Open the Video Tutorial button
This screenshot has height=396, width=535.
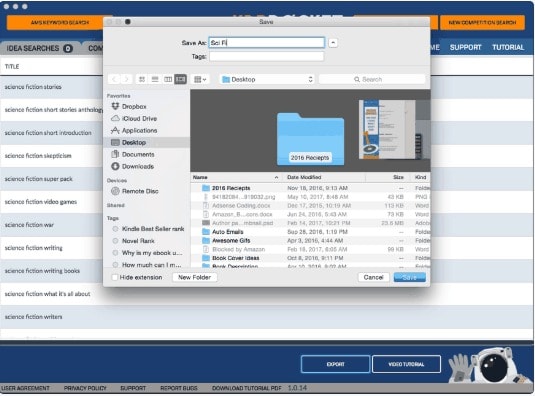[406, 364]
